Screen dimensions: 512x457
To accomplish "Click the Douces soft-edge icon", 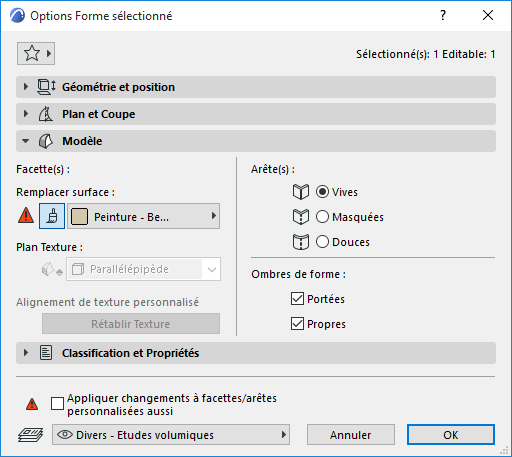I will 301,242.
